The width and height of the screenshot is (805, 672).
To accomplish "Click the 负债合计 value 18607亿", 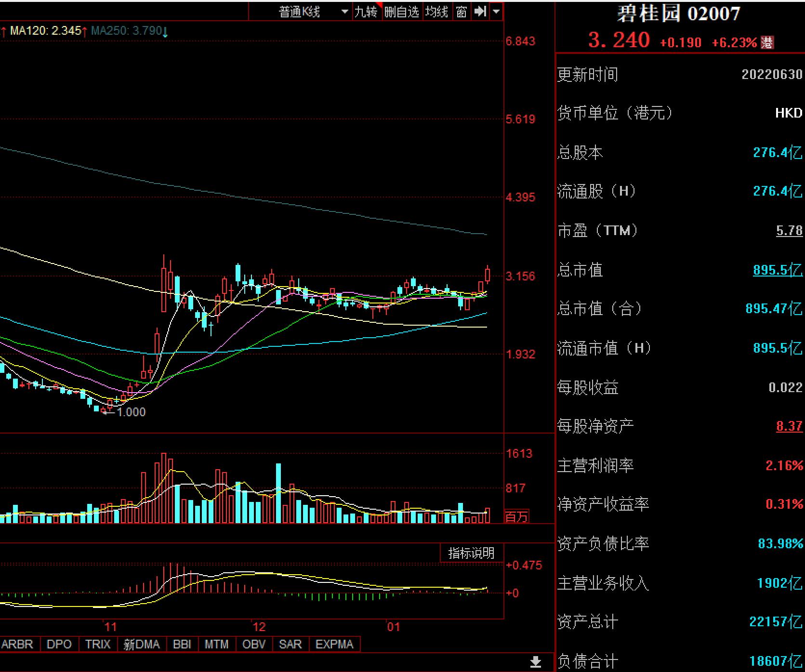I will coord(776,661).
